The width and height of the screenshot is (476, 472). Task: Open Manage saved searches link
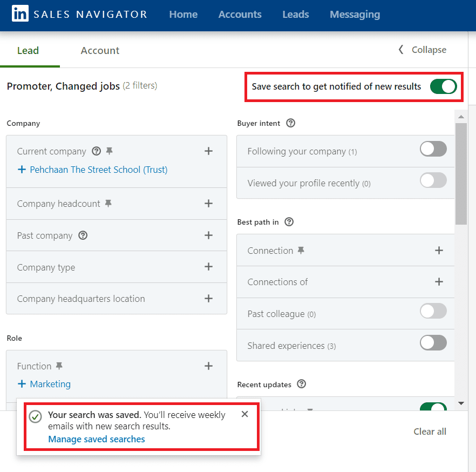point(97,439)
